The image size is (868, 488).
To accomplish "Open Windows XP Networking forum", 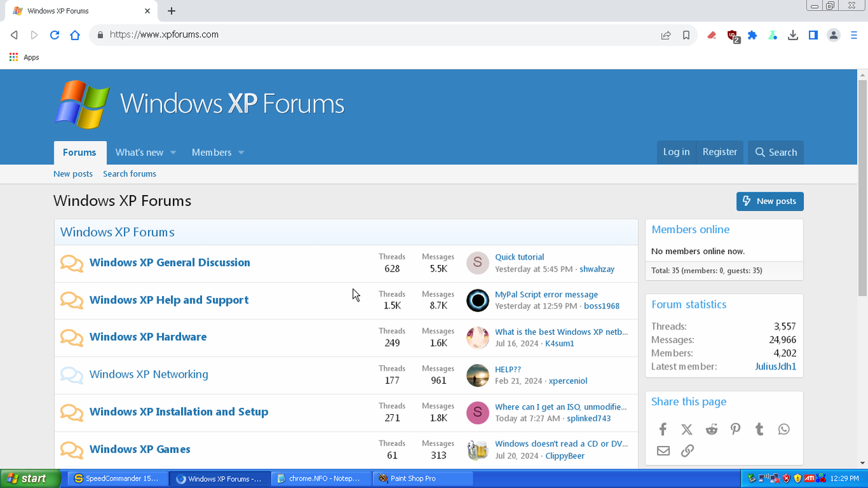I will (x=149, y=374).
